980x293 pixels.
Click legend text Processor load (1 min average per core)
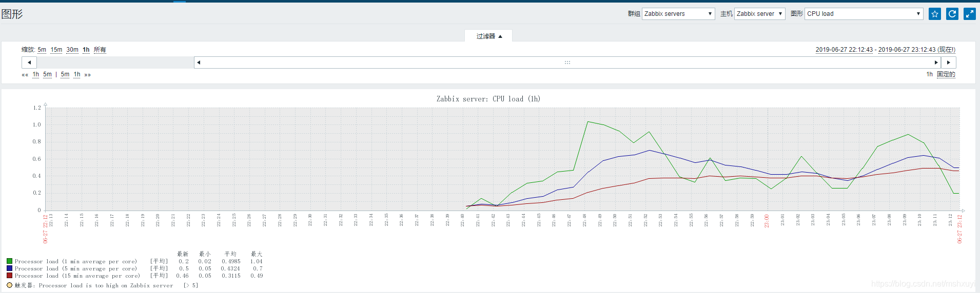pyautogui.click(x=76, y=261)
